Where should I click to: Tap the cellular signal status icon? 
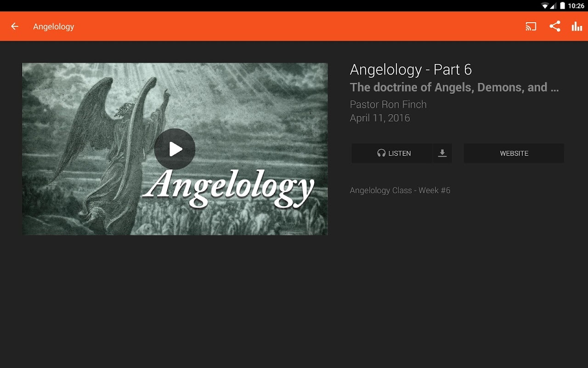554,6
